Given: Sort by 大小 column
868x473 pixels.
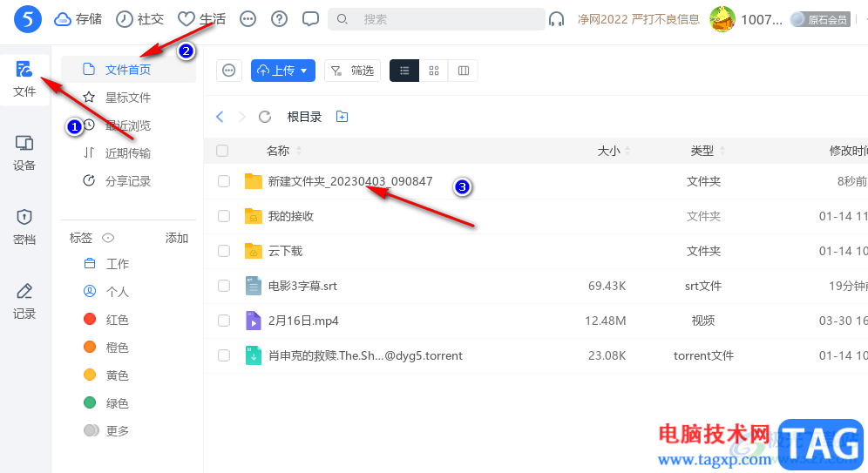Looking at the screenshot, I should pos(614,151).
